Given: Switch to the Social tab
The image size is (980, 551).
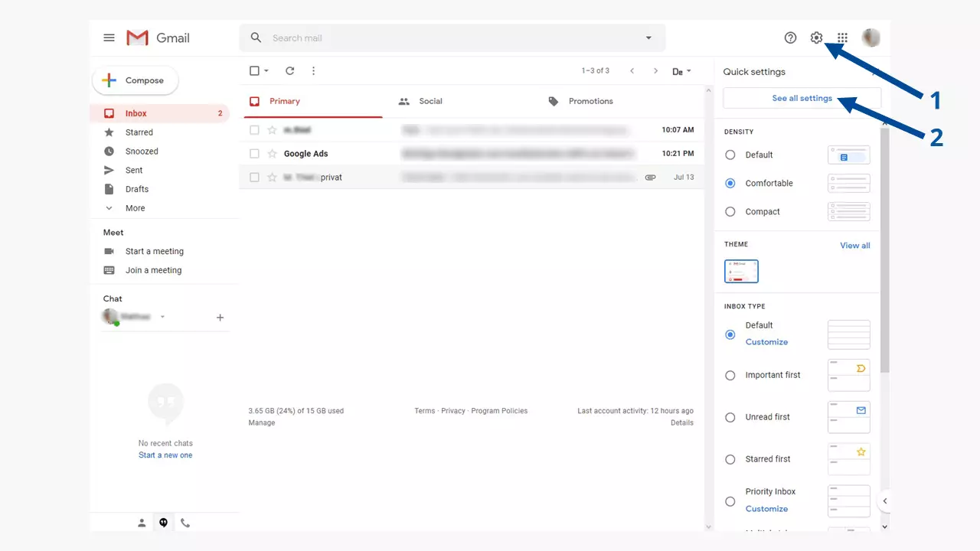Looking at the screenshot, I should [430, 101].
